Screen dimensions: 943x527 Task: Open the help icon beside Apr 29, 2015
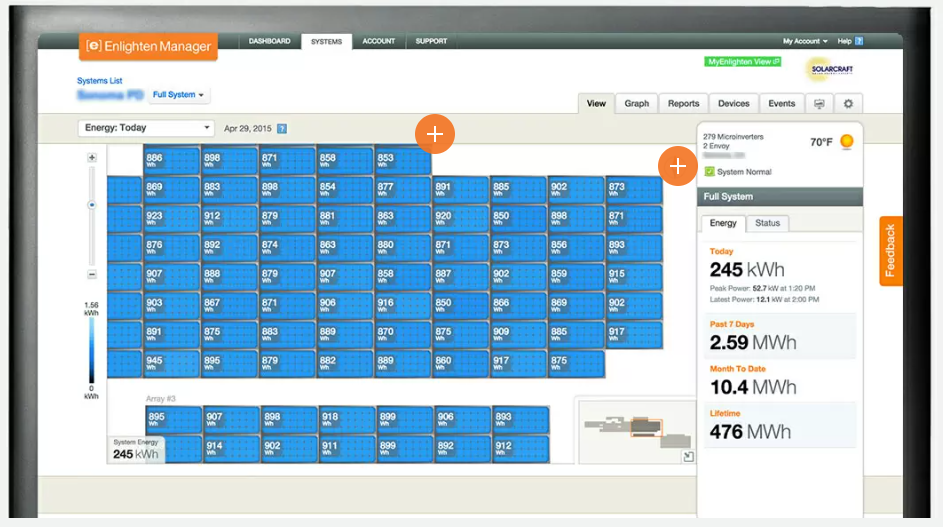click(281, 129)
